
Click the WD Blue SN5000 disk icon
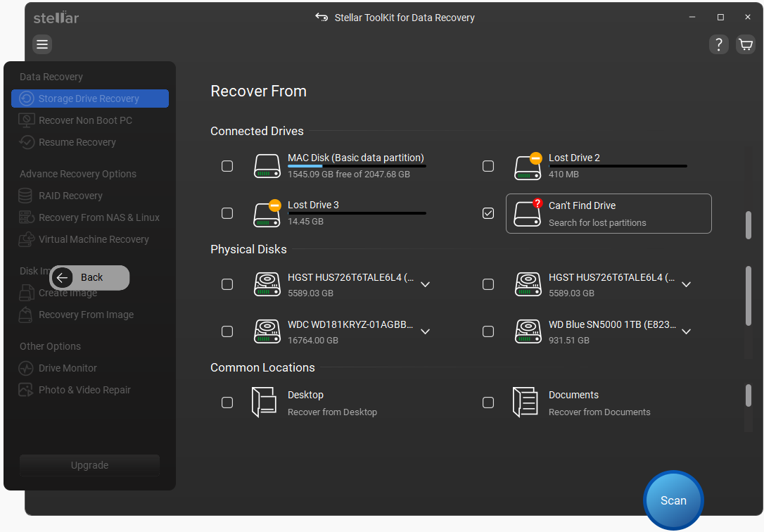(528, 331)
